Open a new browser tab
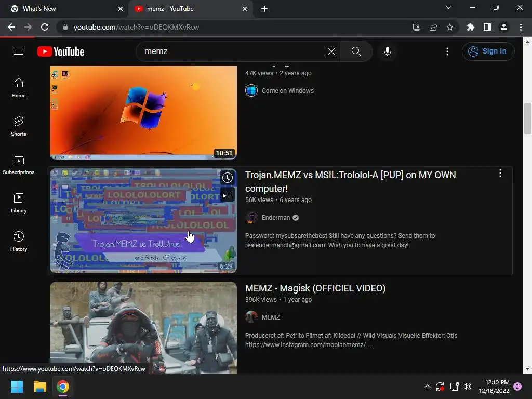This screenshot has width=532, height=399. (x=264, y=9)
